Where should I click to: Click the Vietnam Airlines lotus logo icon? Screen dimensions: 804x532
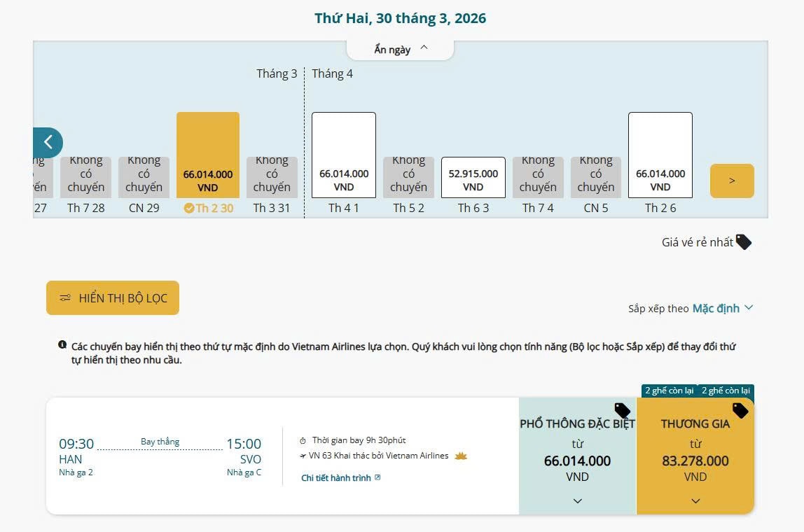(461, 456)
